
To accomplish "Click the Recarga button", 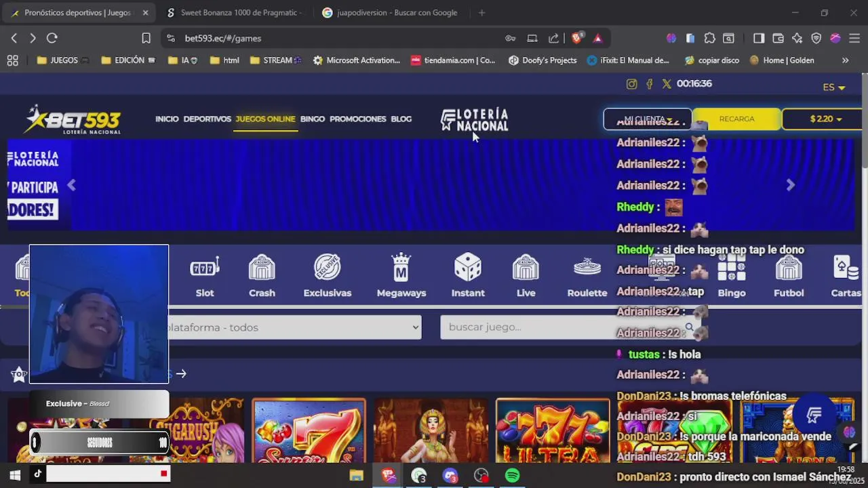I will tap(736, 119).
